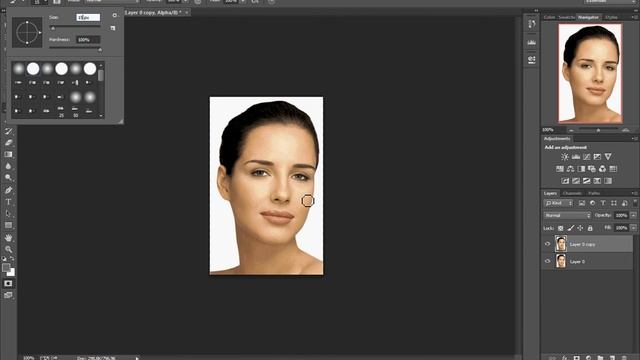Viewport: 640px width, 360px height.
Task: Add a Hue/Saturation adjustment
Action: [560, 169]
